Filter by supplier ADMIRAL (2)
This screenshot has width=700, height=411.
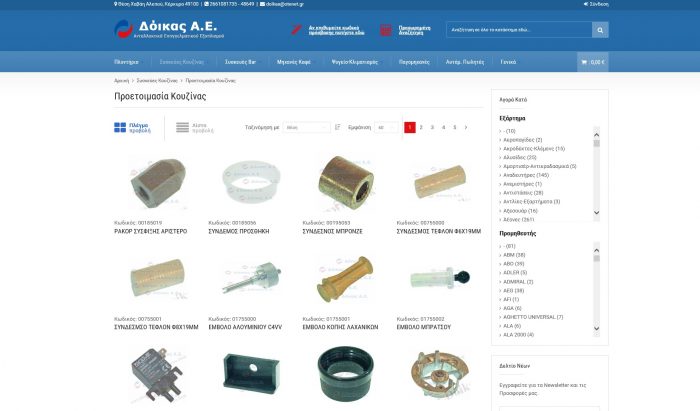click(518, 282)
